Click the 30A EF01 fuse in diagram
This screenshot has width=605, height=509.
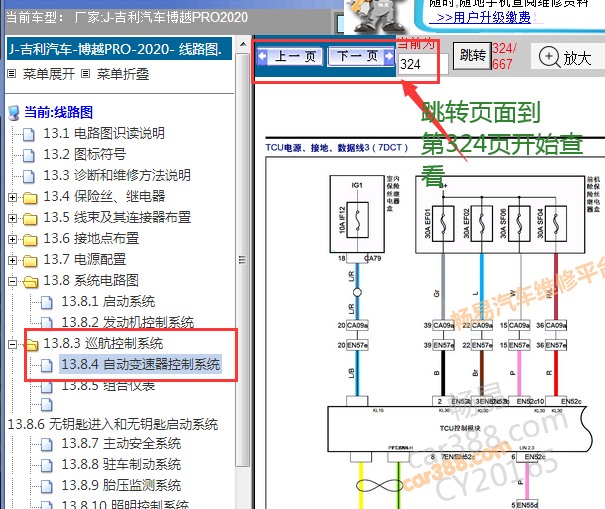[443, 223]
